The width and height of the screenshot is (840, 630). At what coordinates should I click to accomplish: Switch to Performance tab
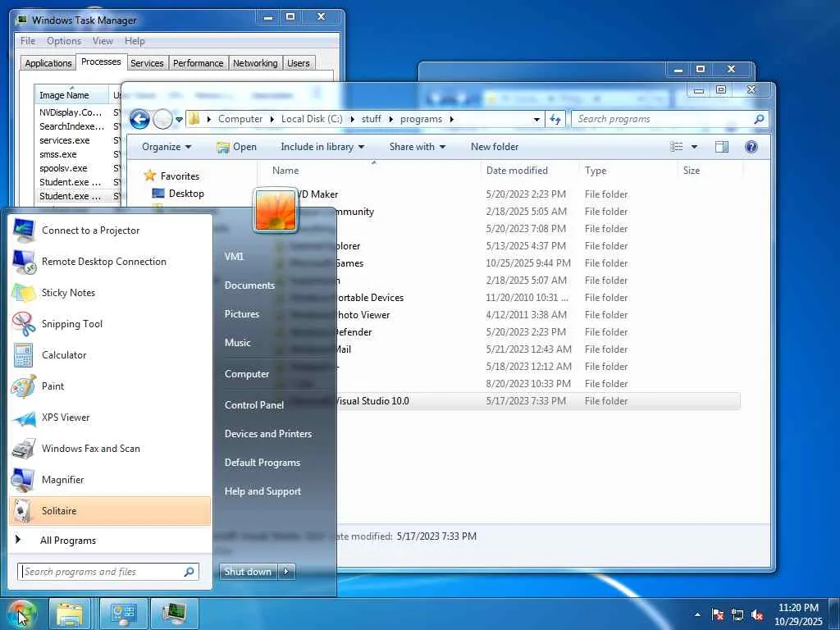(199, 63)
